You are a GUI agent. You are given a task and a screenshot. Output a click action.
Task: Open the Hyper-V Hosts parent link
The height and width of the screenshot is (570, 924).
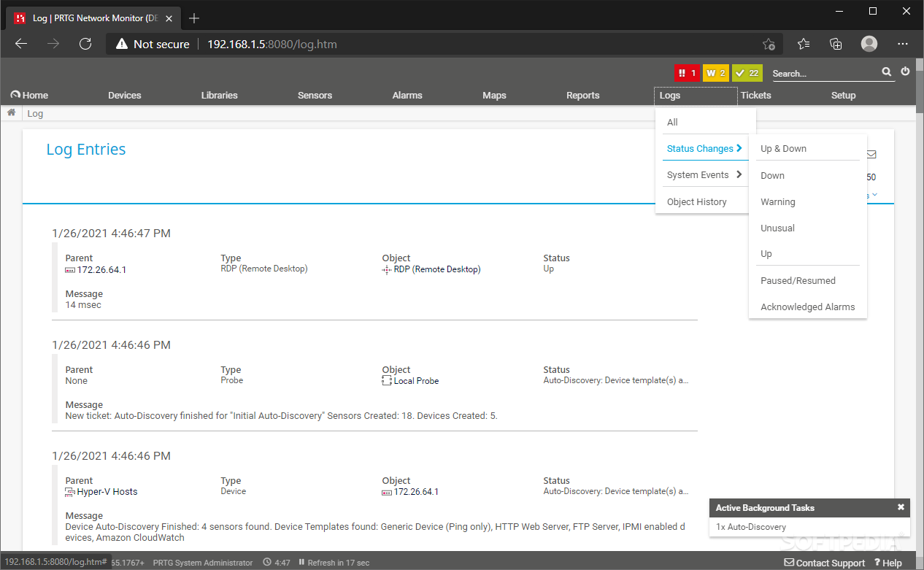(107, 492)
